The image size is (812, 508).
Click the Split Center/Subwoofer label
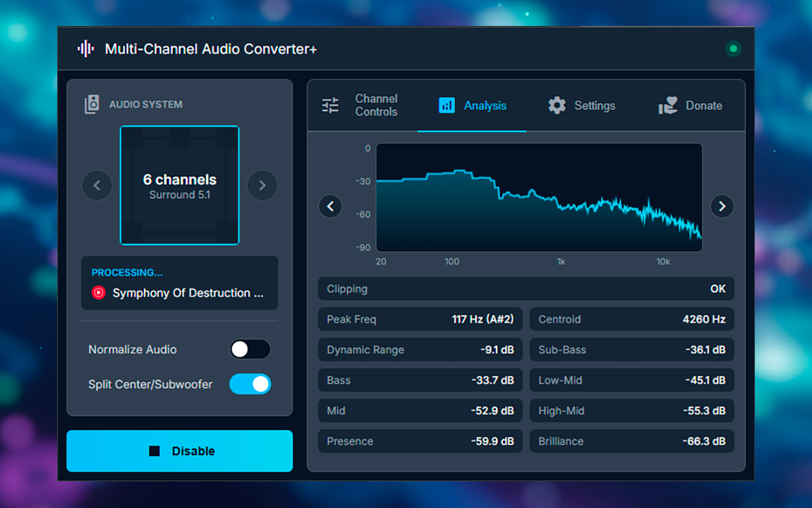point(150,384)
